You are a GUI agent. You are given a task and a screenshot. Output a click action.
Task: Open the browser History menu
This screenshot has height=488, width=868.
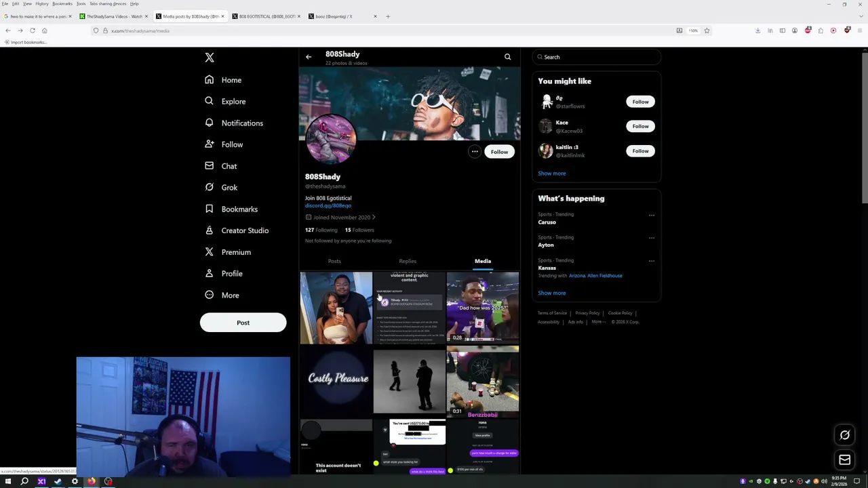tap(42, 3)
